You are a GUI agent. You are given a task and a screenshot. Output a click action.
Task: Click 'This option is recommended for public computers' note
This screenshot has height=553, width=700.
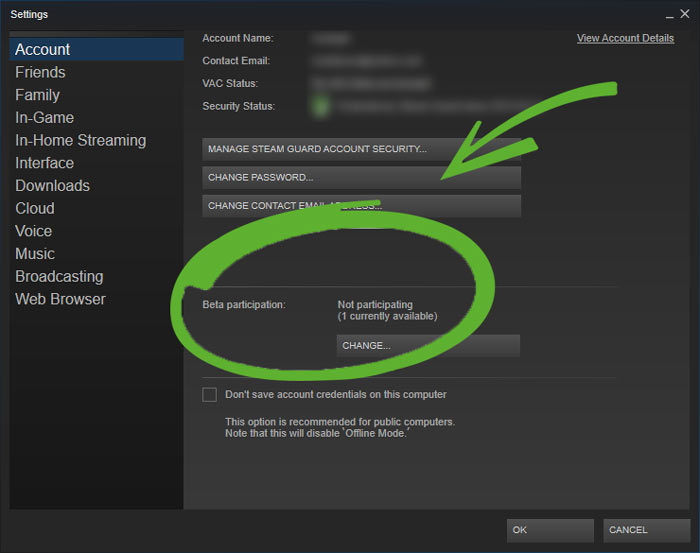(x=340, y=422)
